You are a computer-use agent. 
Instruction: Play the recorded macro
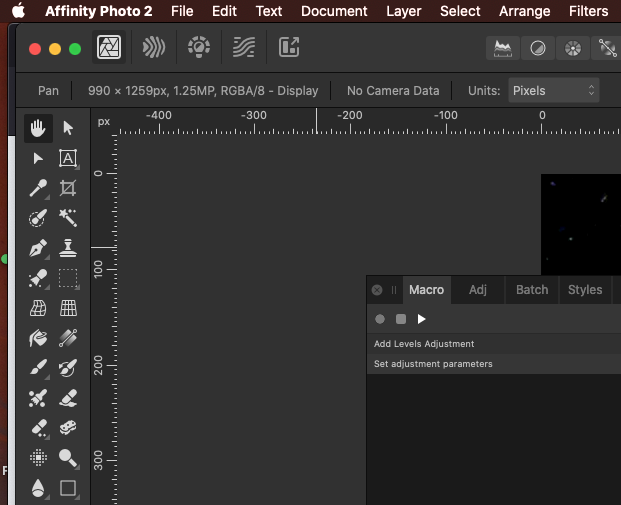[421, 319]
